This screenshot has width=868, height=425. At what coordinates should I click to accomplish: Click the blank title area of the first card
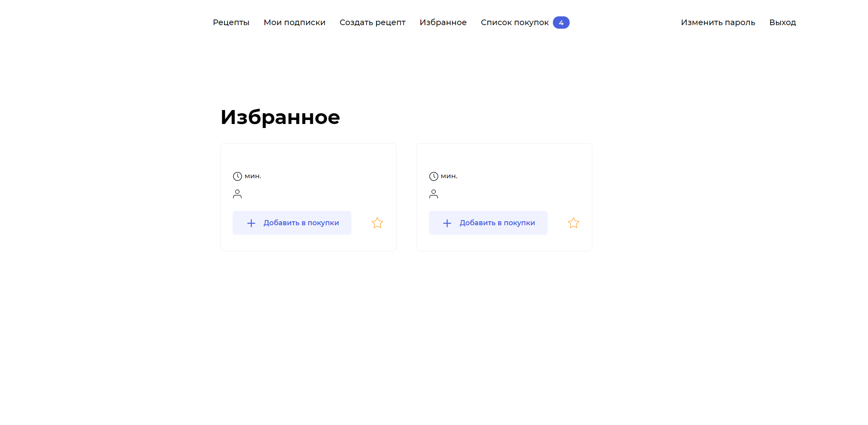[308, 159]
